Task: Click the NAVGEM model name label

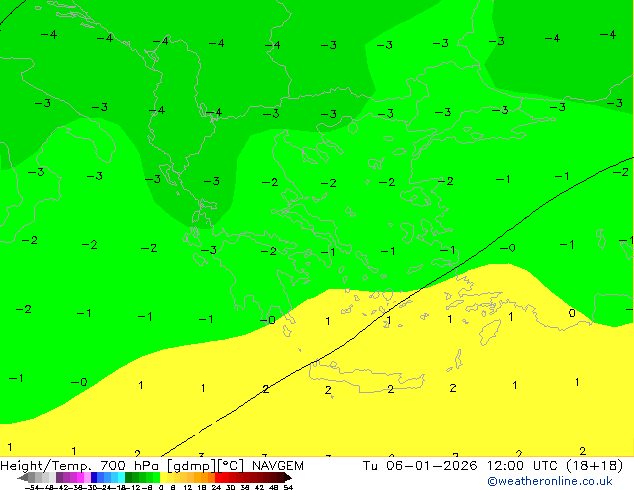Action: (x=278, y=466)
